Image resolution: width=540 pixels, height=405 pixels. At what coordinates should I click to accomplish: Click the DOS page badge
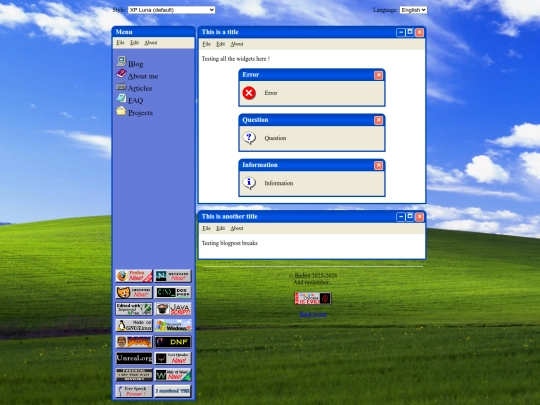173,292
